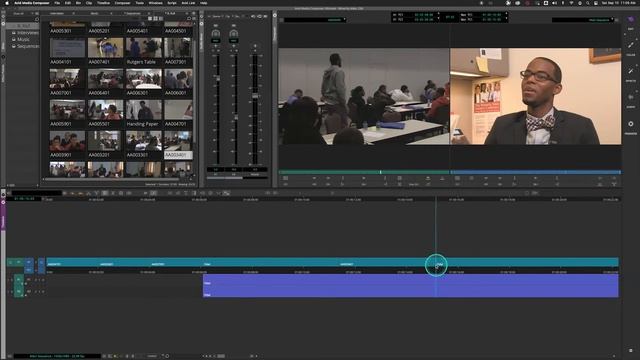
Task: Select the Interviews bin in sidebar
Action: (x=27, y=33)
